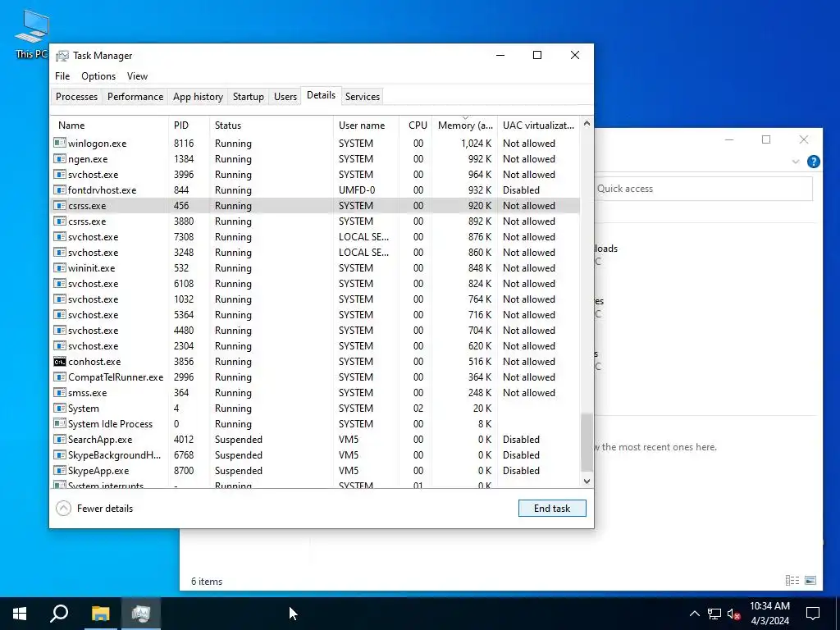Switch to the Performance tab

(x=135, y=97)
